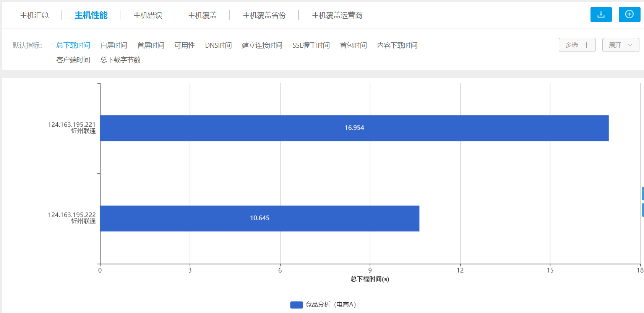
Task: Select the 主机覆盖 tab
Action: 202,15
